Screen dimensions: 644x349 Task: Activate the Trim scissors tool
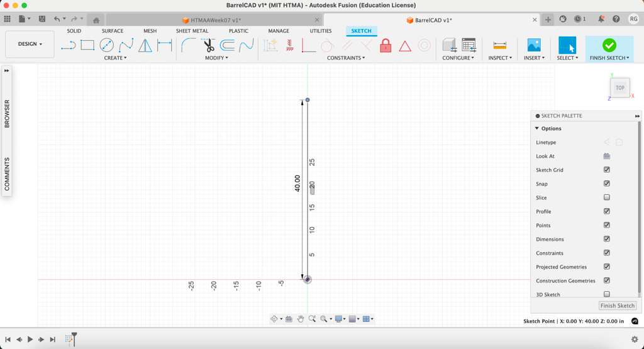point(208,45)
